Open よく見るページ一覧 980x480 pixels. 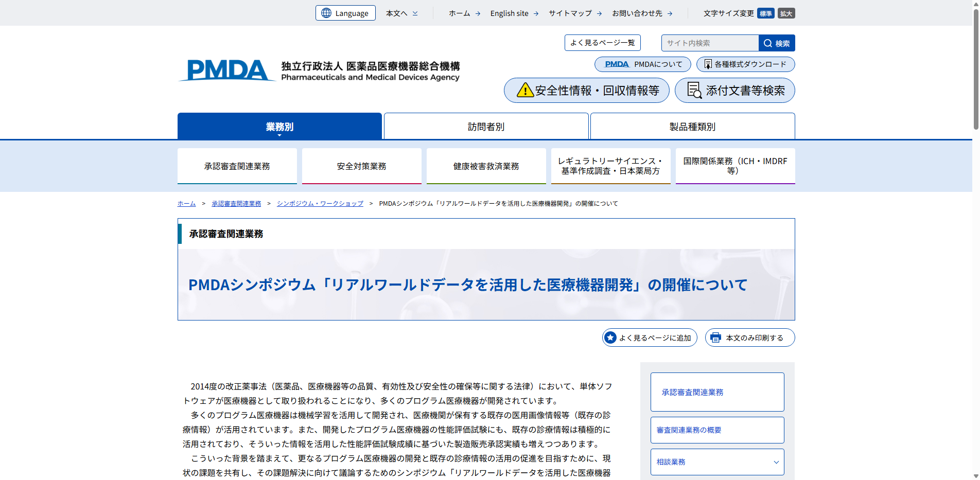[x=602, y=43]
